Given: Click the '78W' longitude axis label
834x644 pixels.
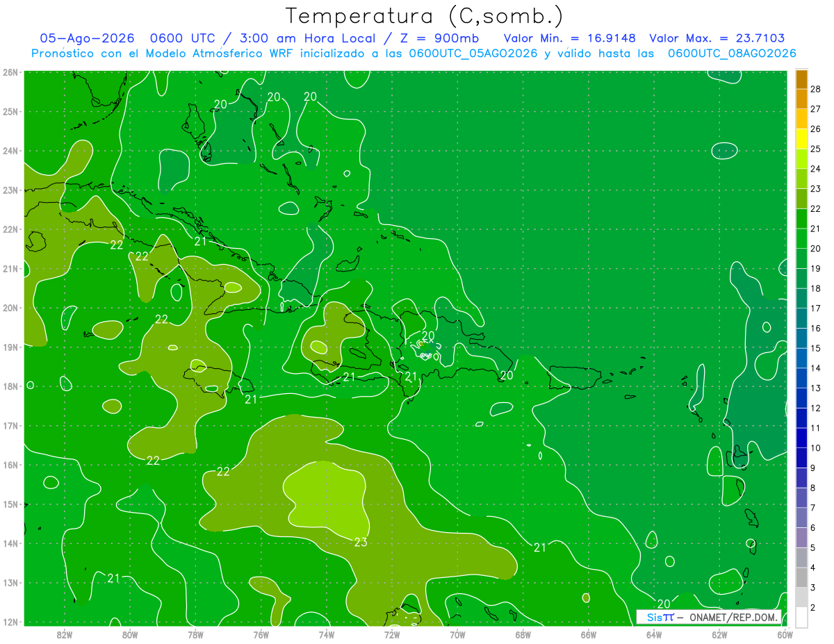Looking at the screenshot, I should point(195,634).
